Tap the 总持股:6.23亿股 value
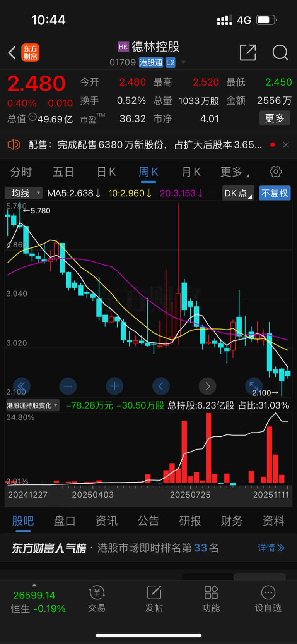 [x=201, y=405]
